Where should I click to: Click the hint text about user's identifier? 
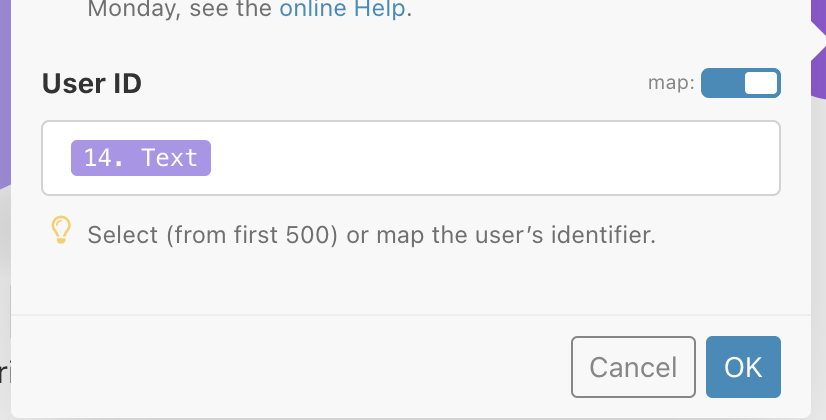(x=371, y=235)
